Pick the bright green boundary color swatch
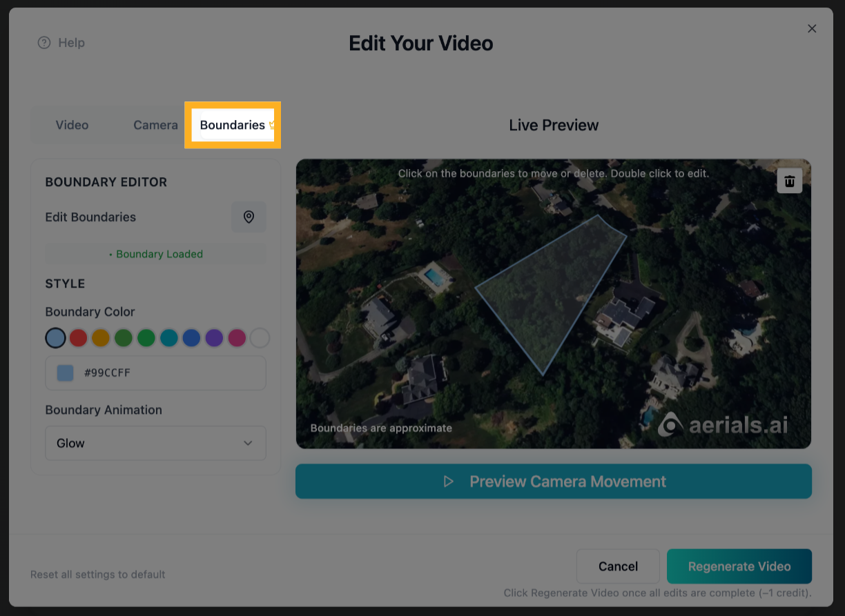 point(146,338)
